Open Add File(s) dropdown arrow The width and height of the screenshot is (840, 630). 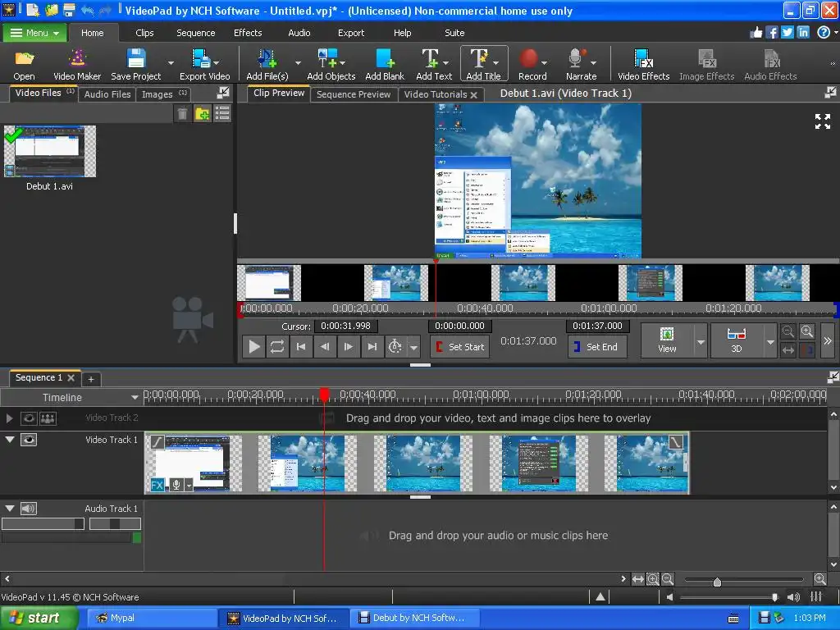click(298, 63)
